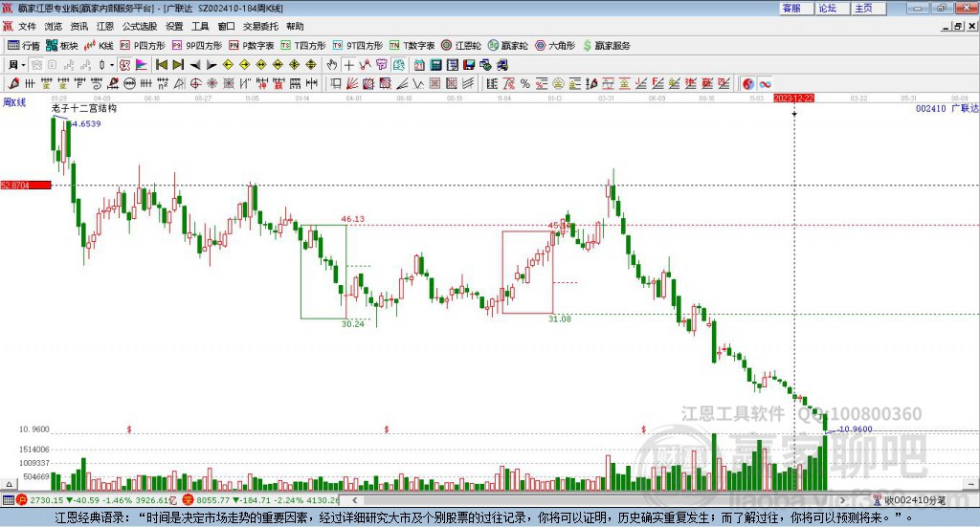The width and height of the screenshot is (980, 527).
Task: Open the 江恩轮 Gann wheel
Action: [461, 46]
